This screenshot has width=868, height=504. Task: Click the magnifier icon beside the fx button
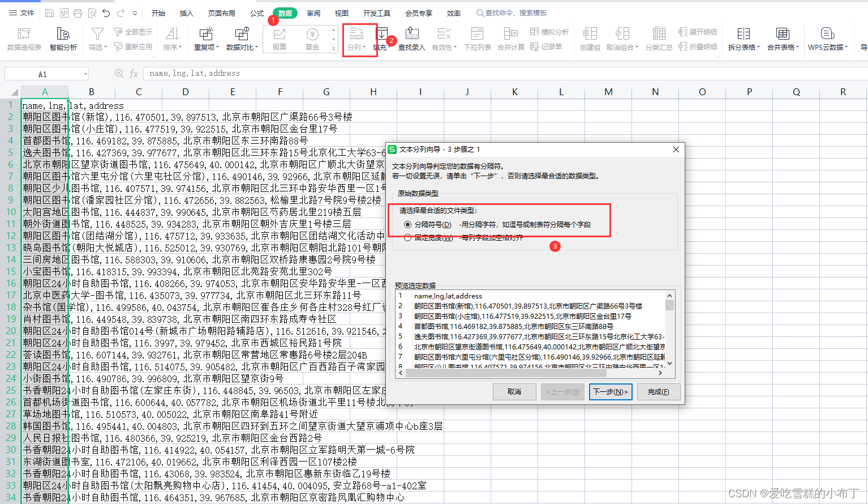point(119,74)
